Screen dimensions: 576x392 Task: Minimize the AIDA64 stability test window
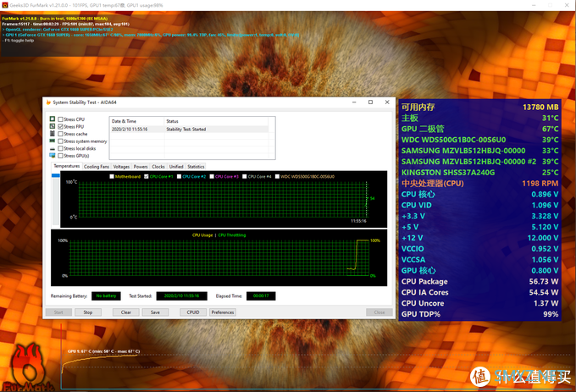tap(354, 102)
